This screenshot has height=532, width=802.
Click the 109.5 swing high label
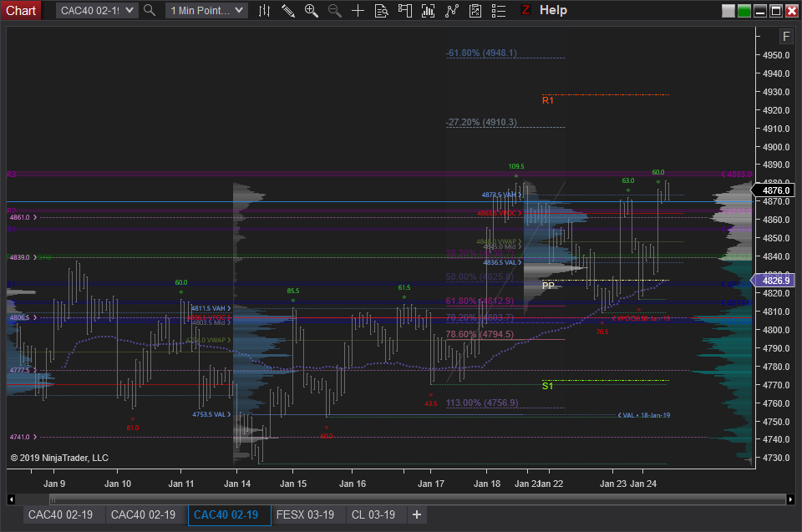pos(516,166)
